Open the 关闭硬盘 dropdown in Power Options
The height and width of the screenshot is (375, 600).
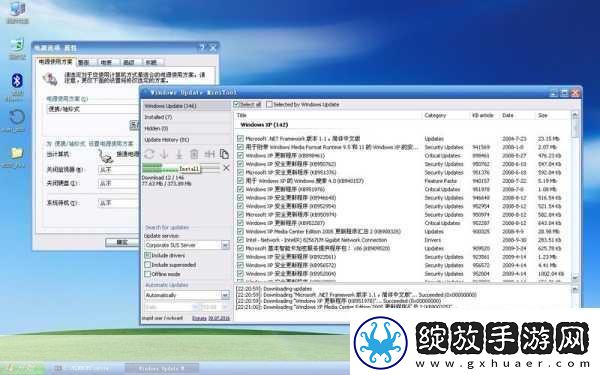click(x=119, y=183)
